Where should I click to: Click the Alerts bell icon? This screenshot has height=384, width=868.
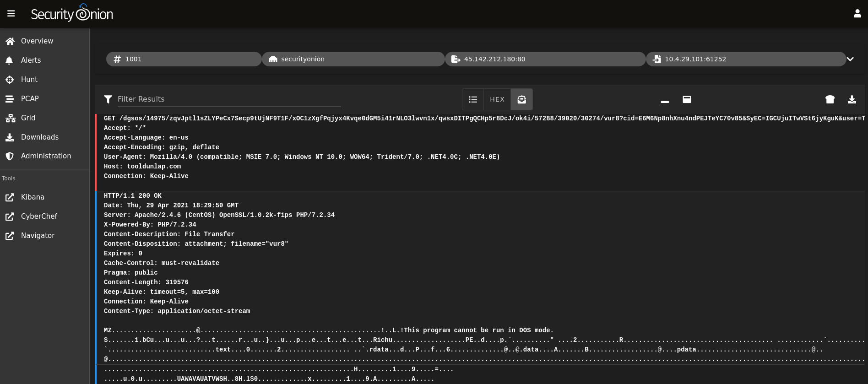tap(10, 60)
